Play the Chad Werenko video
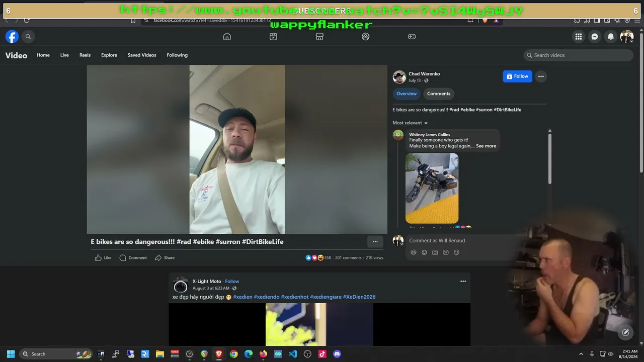Viewport: 644px width, 362px height. coord(237,149)
